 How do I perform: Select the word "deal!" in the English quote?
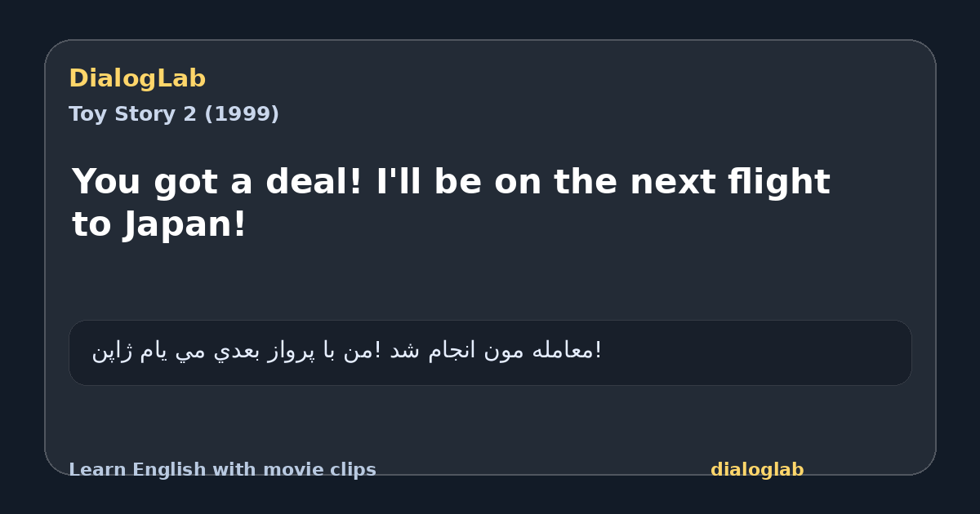(314, 181)
